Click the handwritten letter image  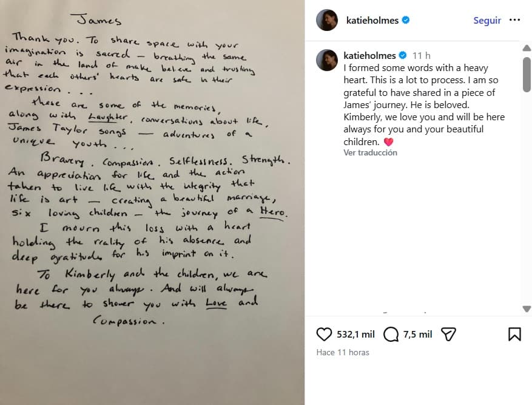coord(152,200)
